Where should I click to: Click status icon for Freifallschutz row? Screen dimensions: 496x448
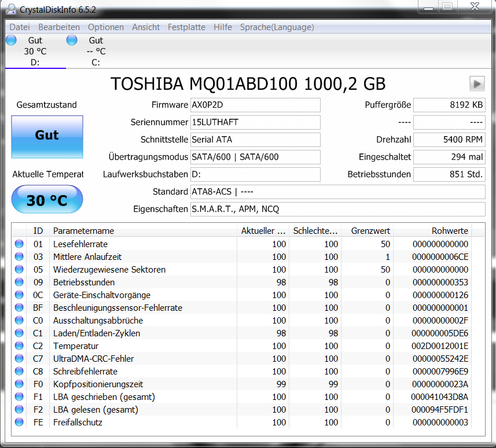pyautogui.click(x=20, y=423)
